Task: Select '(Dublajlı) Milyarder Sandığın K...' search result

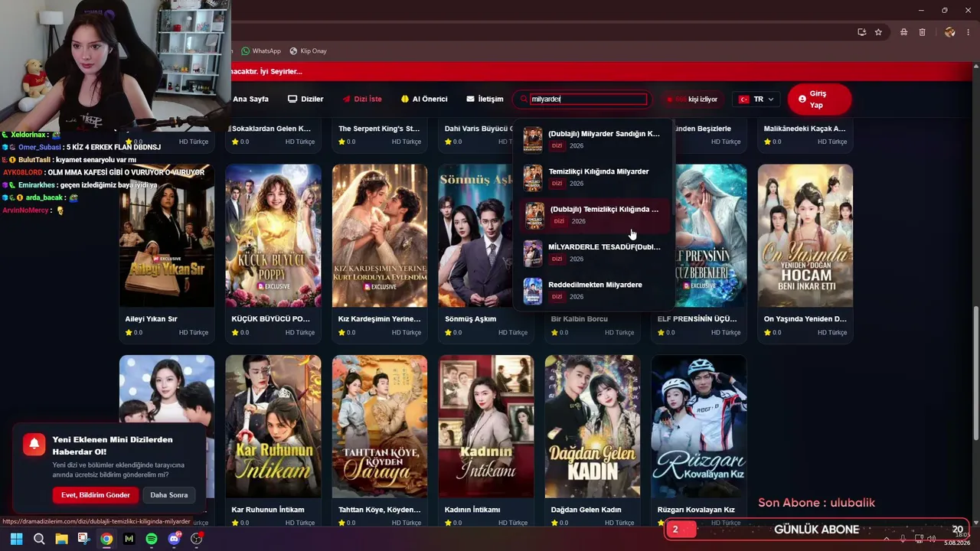Action: (x=593, y=140)
